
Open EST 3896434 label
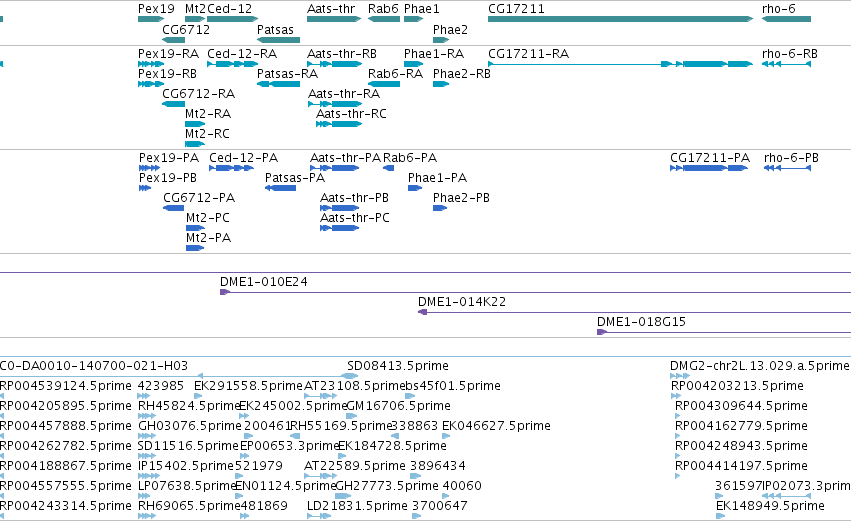438,466
